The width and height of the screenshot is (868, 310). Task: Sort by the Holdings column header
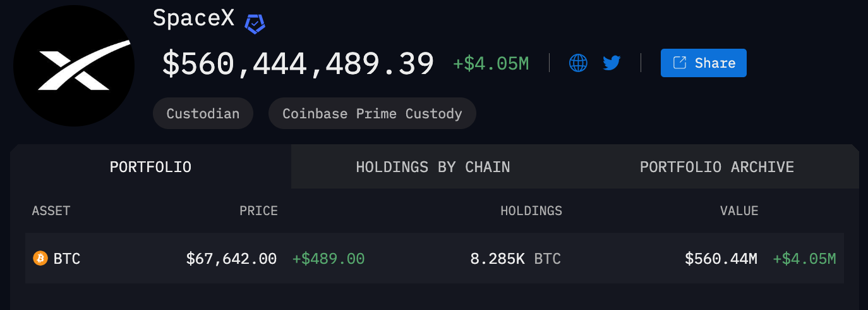point(531,211)
